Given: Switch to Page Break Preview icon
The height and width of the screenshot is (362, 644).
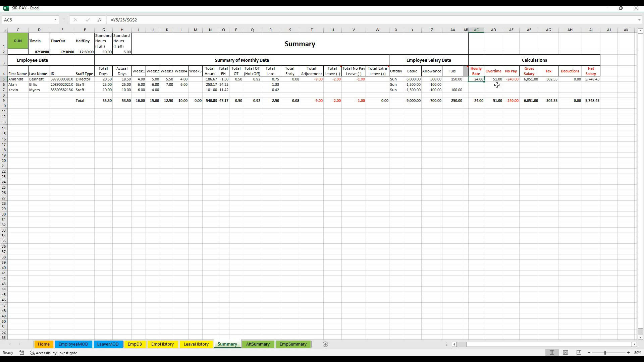Looking at the screenshot, I should coord(579,353).
